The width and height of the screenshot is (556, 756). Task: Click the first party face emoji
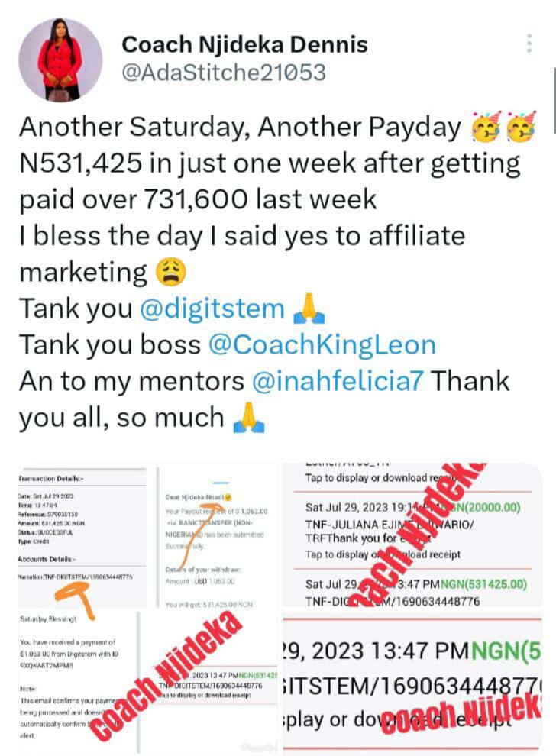click(x=486, y=127)
